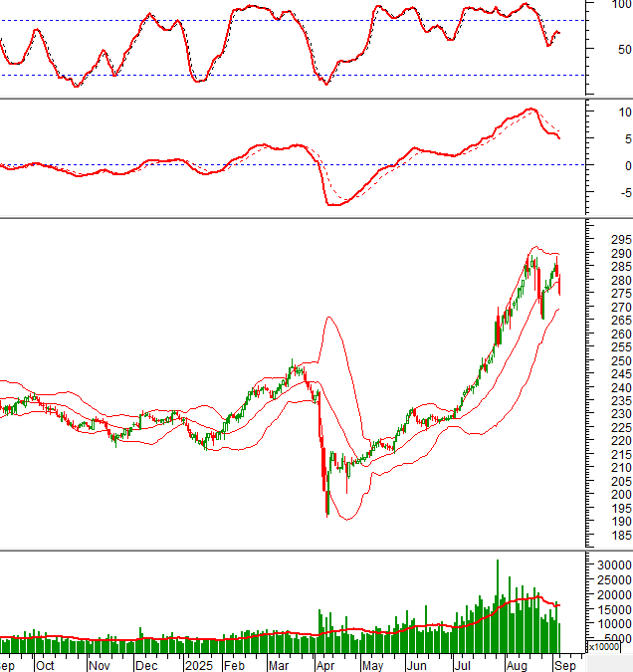Click the Dec label on the time axis
633x672 pixels.
pyautogui.click(x=146, y=666)
